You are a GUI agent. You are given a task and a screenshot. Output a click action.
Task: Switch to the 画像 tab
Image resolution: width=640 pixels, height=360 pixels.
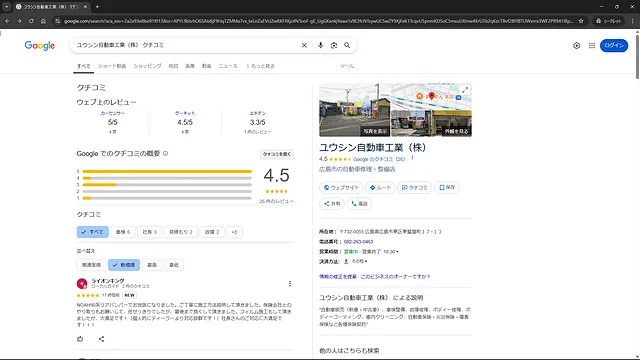tap(190, 66)
